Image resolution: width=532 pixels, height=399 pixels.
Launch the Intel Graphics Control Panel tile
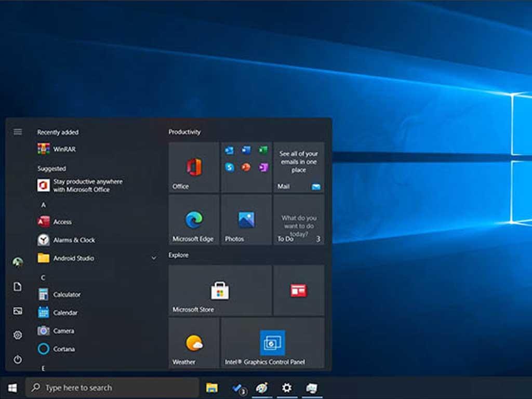click(273, 343)
